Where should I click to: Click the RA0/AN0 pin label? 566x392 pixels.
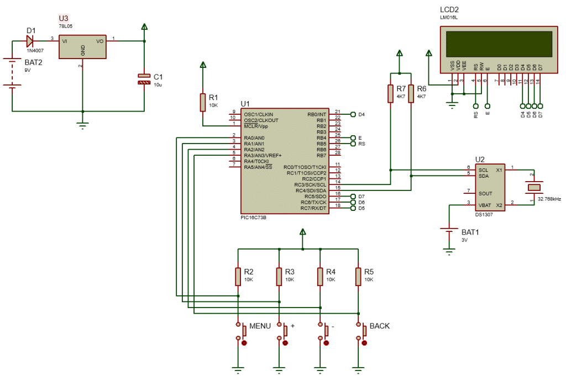[x=254, y=138]
